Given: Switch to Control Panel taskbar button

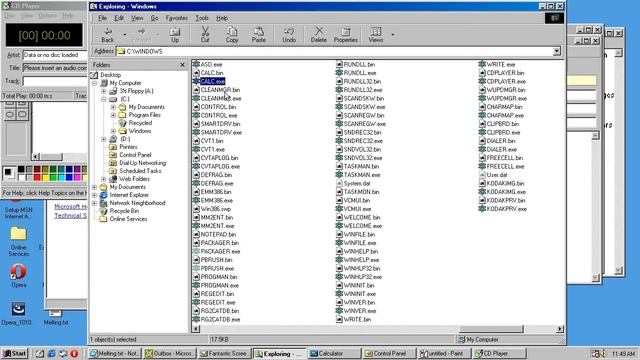Looking at the screenshot, I should click(x=389, y=353).
